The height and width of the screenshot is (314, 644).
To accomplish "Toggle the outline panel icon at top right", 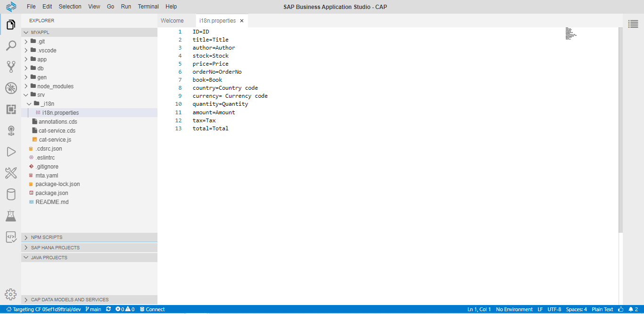I will tap(633, 23).
